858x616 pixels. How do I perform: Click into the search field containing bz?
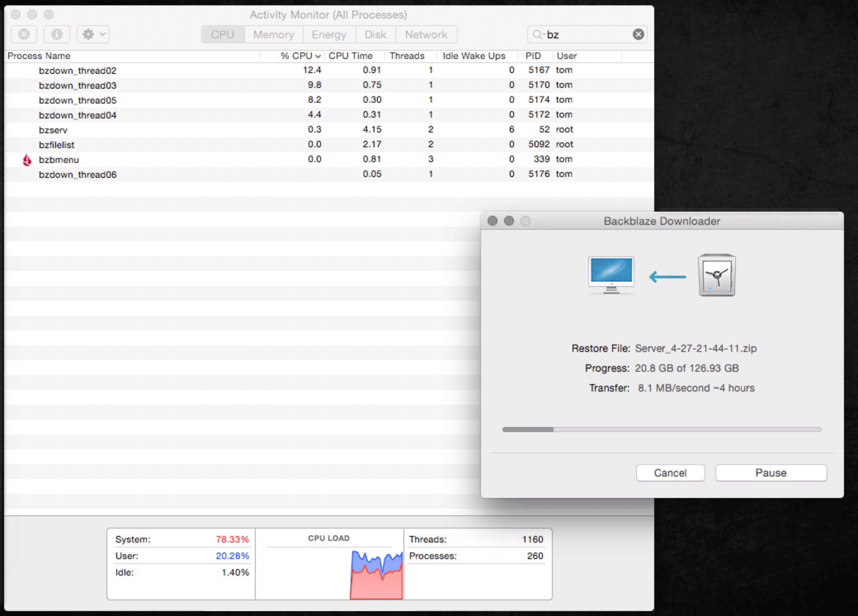(x=587, y=34)
